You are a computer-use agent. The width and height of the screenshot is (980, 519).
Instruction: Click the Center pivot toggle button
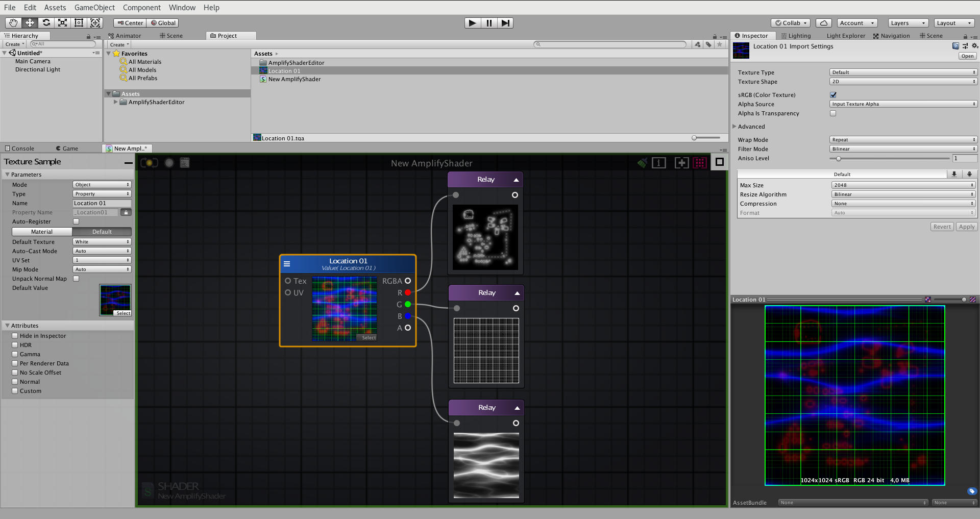pos(130,23)
